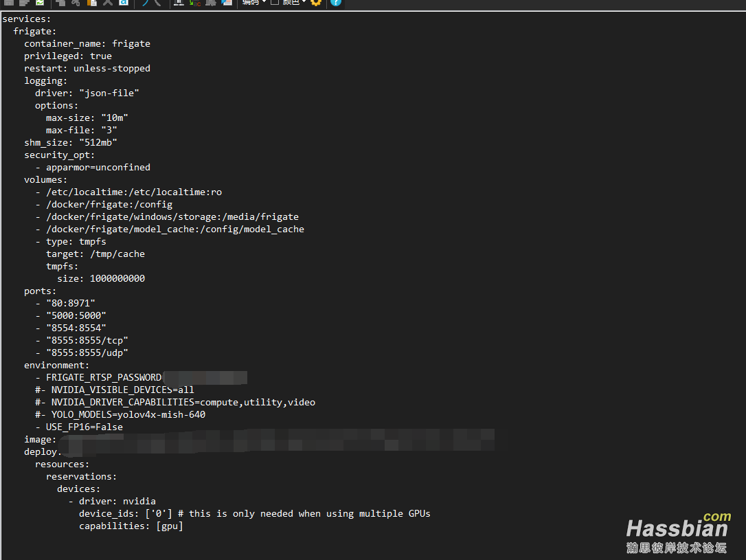Screen dimensions: 746x560
Task: Click 'driver: "json-file"' line
Action: pyautogui.click(x=87, y=93)
